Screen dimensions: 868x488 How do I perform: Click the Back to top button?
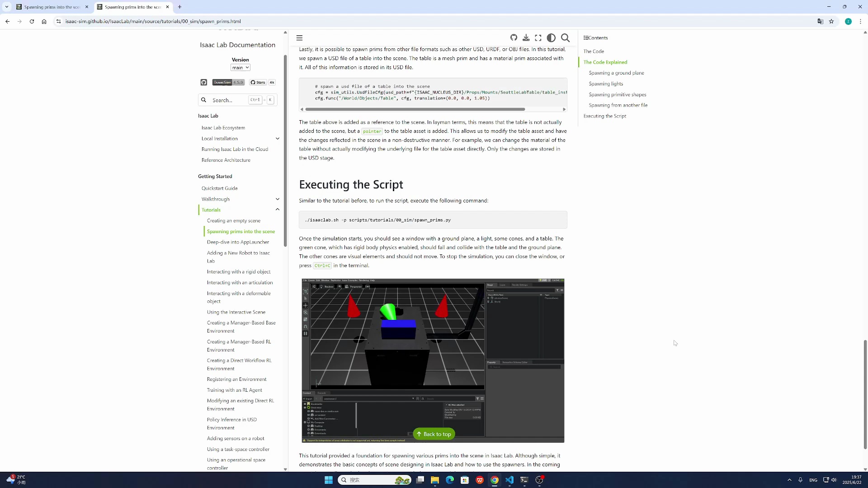[x=434, y=434]
